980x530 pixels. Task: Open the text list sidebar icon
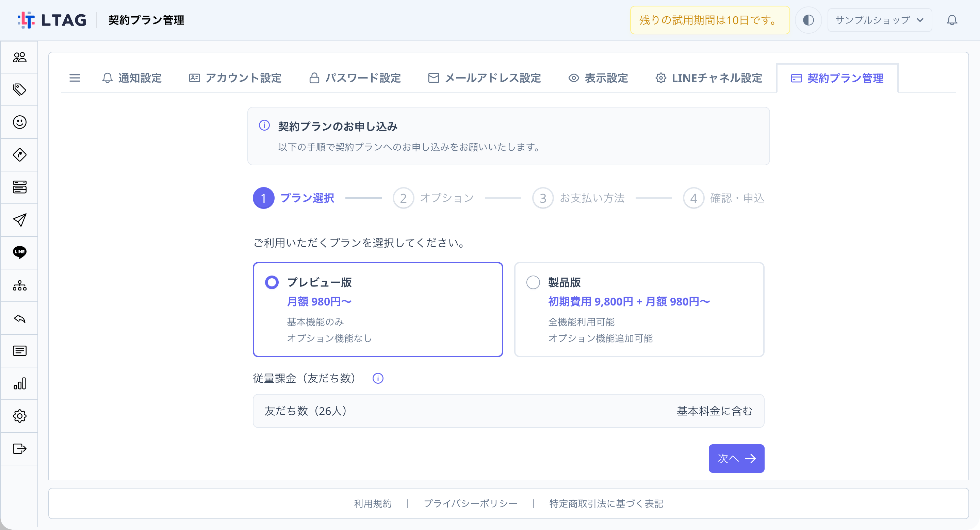pyautogui.click(x=19, y=350)
